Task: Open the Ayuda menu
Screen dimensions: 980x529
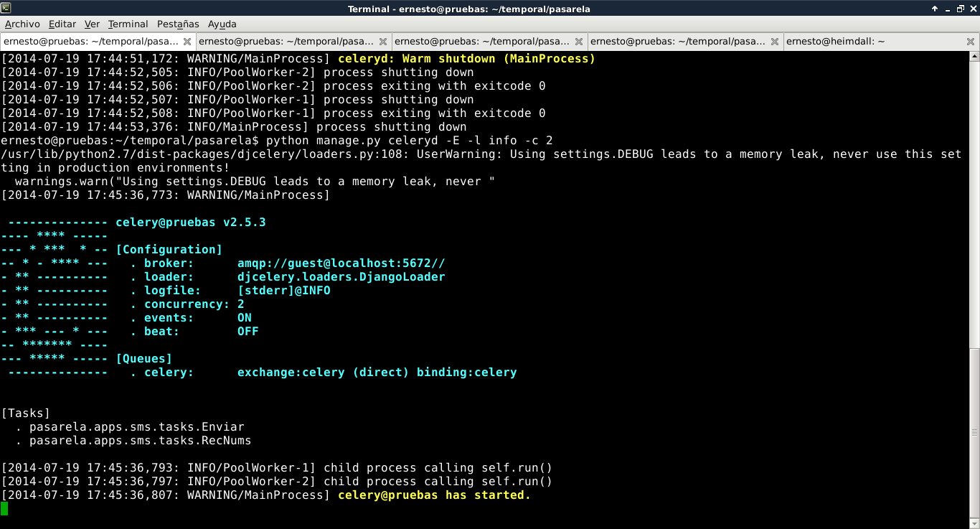Action: [x=222, y=24]
